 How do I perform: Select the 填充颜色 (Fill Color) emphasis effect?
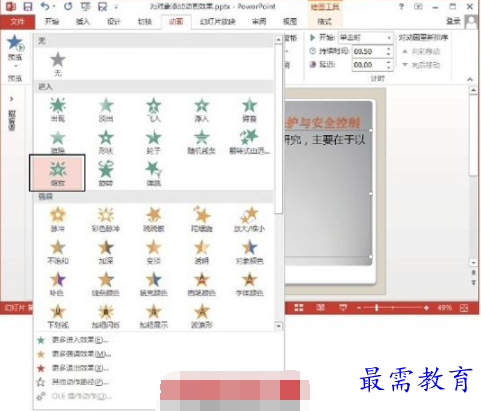(153, 284)
